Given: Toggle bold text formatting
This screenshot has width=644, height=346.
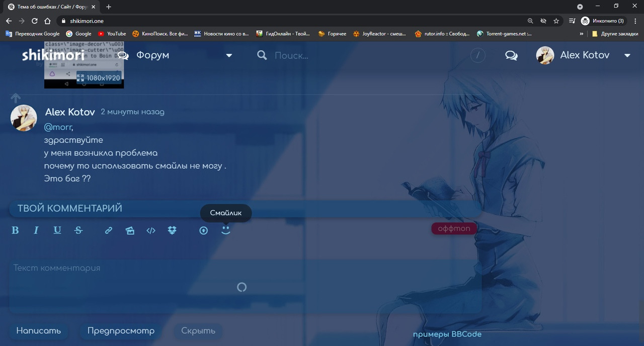Looking at the screenshot, I should 15,230.
